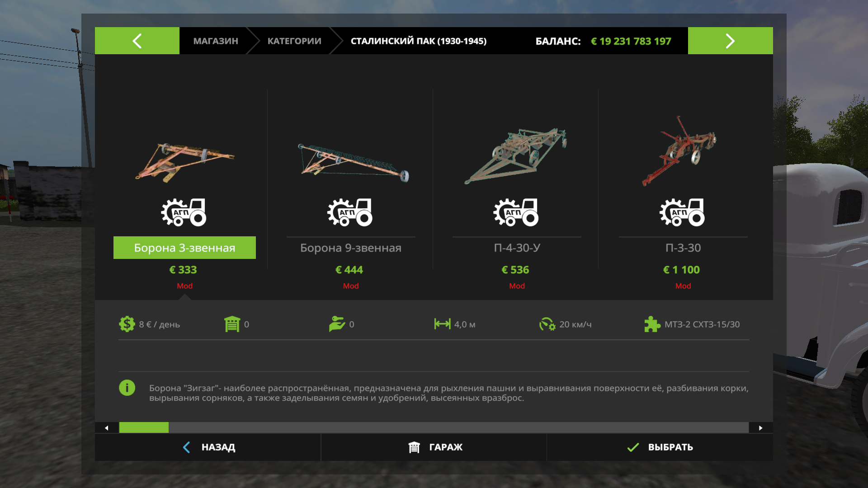
Task: Select the П-4-30-У plow image
Action: (x=516, y=156)
